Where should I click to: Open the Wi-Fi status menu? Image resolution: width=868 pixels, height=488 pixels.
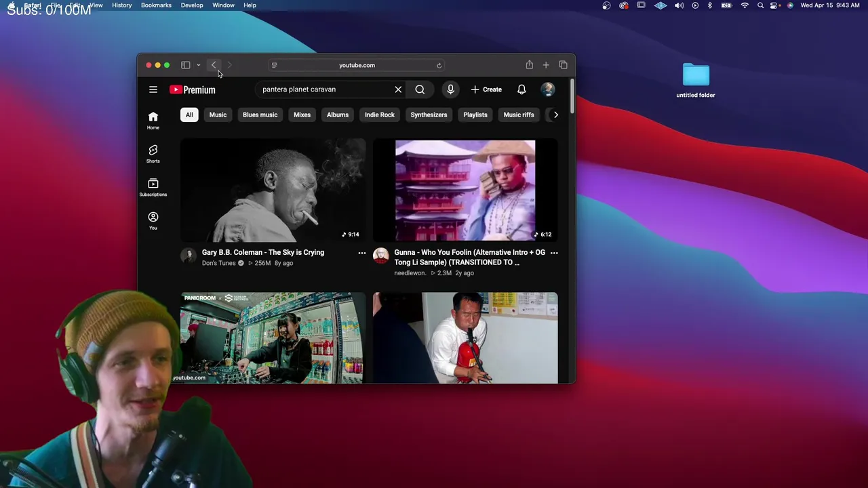[745, 5]
